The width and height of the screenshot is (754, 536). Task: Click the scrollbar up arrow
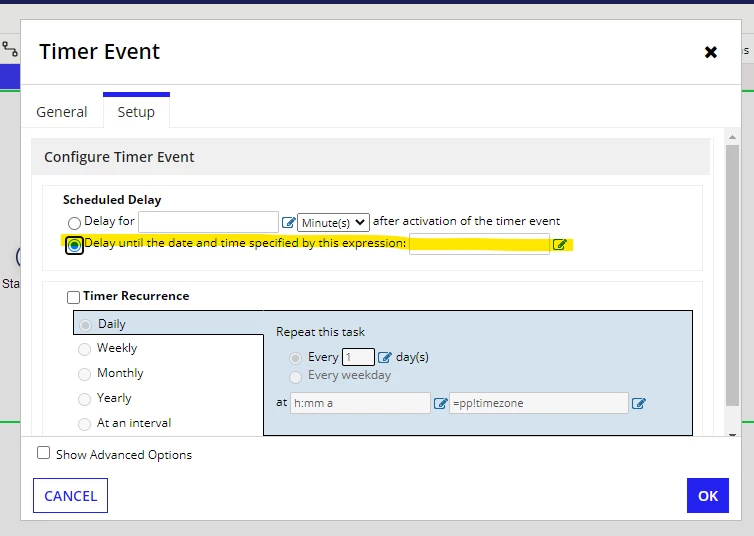tap(732, 137)
